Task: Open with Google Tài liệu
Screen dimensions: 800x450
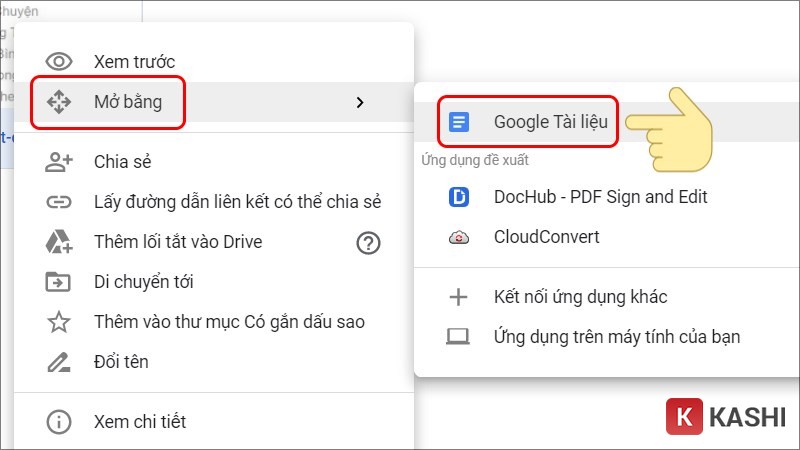Action: pos(607,122)
